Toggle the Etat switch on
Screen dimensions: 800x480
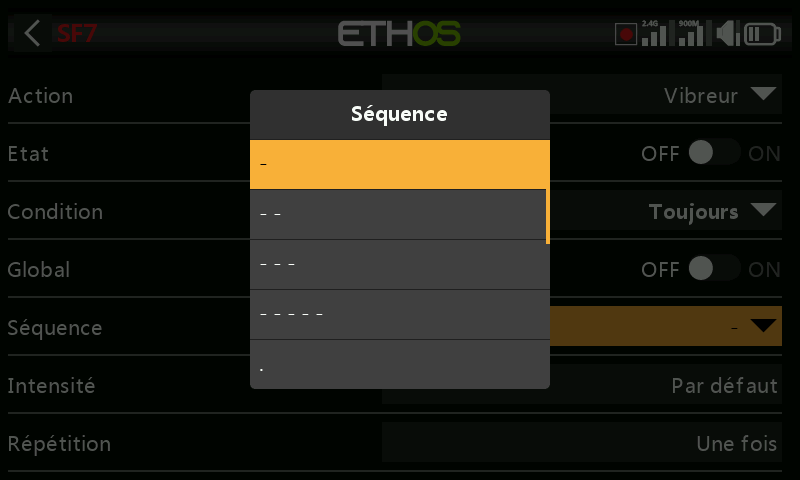pyautogui.click(x=714, y=152)
